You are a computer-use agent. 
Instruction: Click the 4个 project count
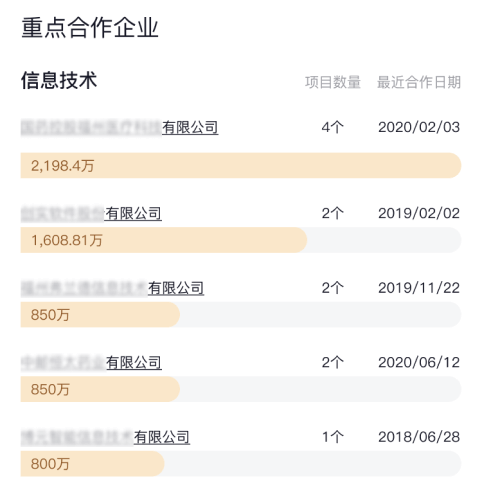click(x=333, y=127)
